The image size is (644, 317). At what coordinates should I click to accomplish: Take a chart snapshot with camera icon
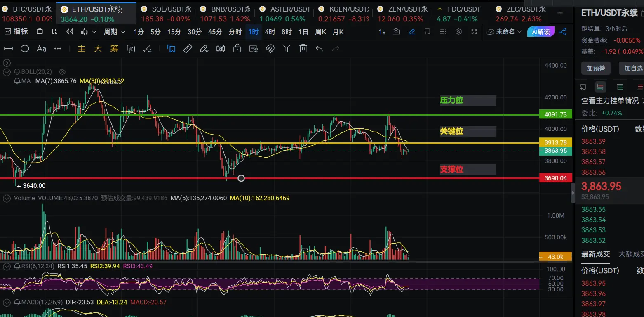396,32
